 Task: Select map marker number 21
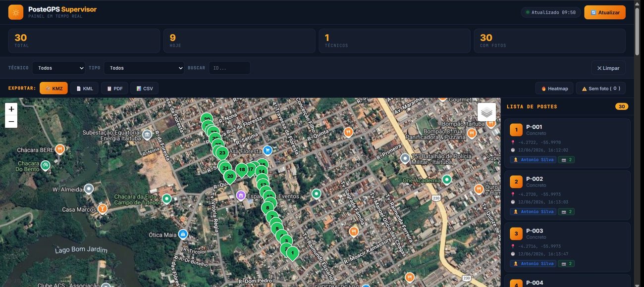click(x=225, y=168)
